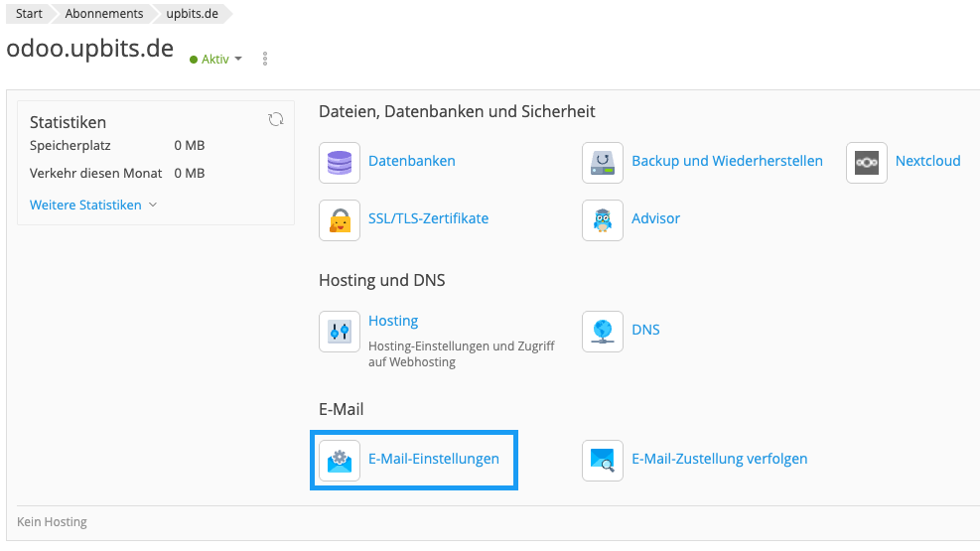
Task: Open the Hosting settings sliders icon
Action: tap(340, 332)
